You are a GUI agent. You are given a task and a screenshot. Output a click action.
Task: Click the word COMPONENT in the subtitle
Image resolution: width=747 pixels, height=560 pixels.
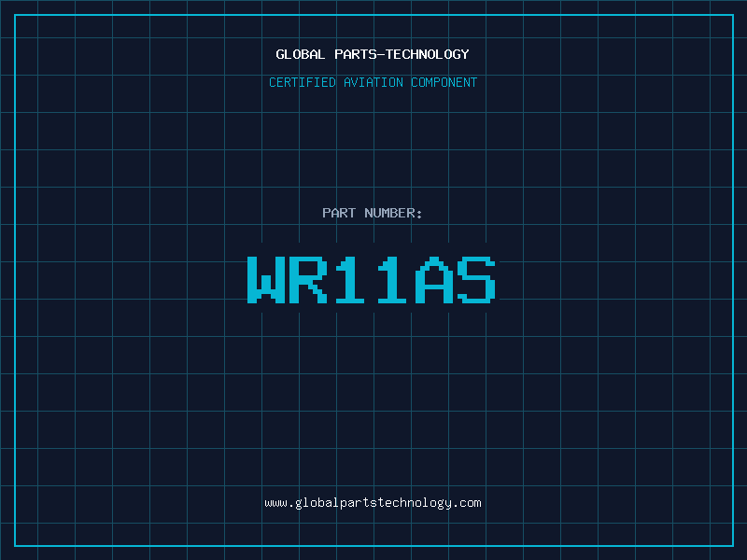click(444, 82)
